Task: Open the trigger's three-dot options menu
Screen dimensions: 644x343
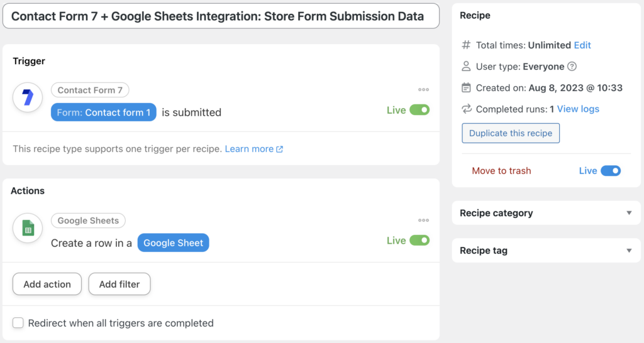Action: [x=423, y=90]
